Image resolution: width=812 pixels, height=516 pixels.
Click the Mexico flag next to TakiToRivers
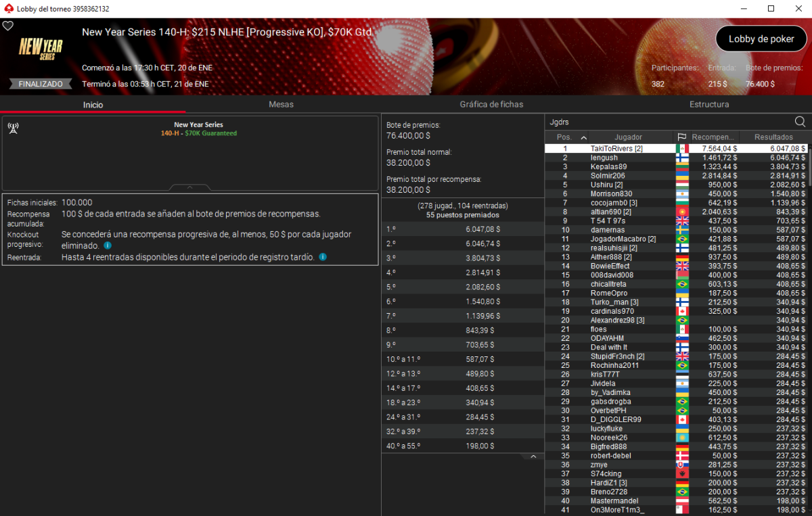pyautogui.click(x=682, y=148)
